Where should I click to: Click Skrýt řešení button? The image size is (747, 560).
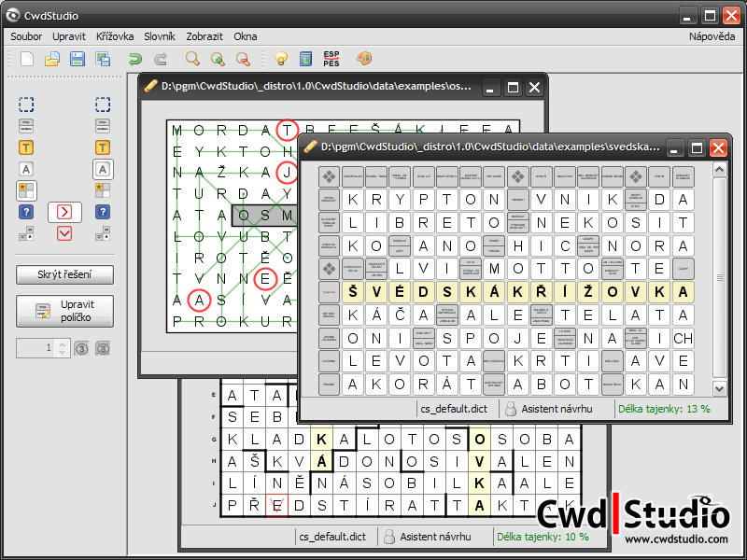coord(64,274)
